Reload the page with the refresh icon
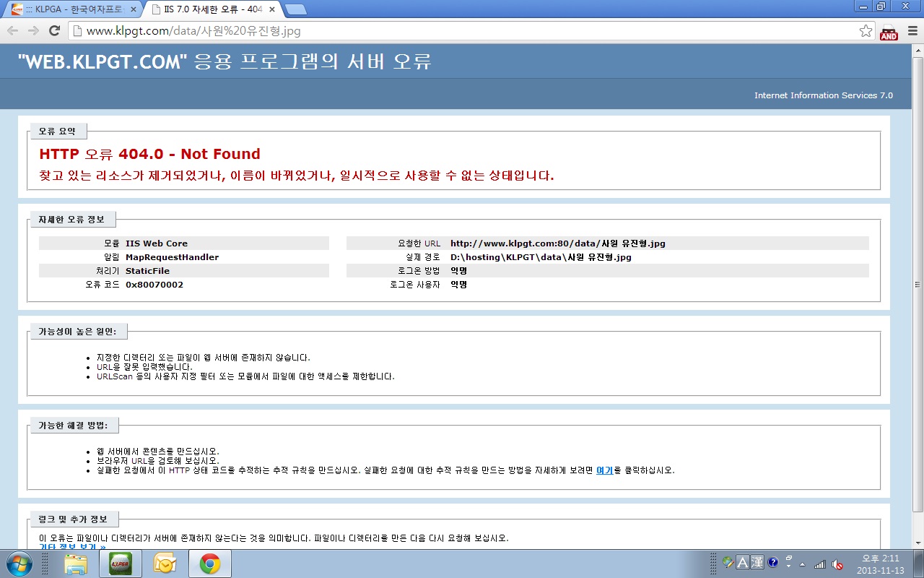The height and width of the screenshot is (578, 924). pyautogui.click(x=54, y=31)
